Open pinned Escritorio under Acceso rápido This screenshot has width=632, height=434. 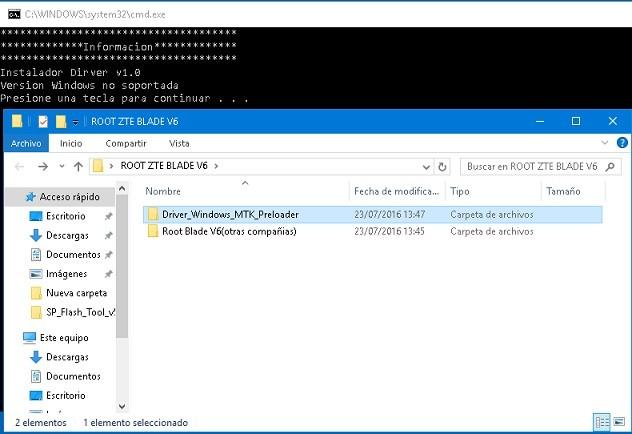coord(66,216)
